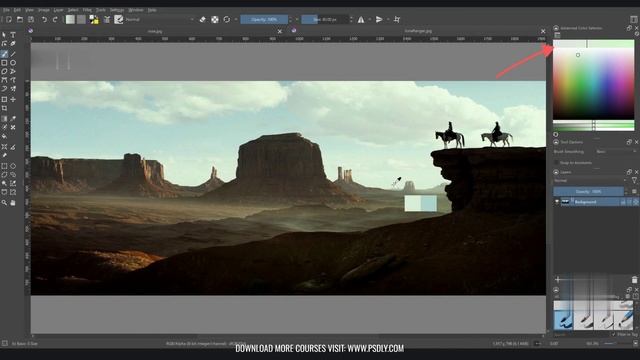Click the brush Size slider
This screenshot has width=640, height=360.
pos(325,20)
